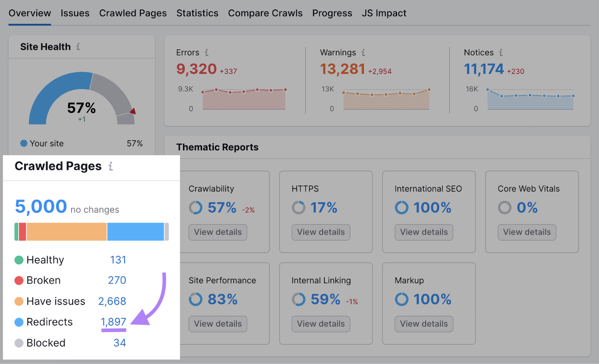Click the Markup 100% donut icon
The image size is (599, 364).
[401, 299]
